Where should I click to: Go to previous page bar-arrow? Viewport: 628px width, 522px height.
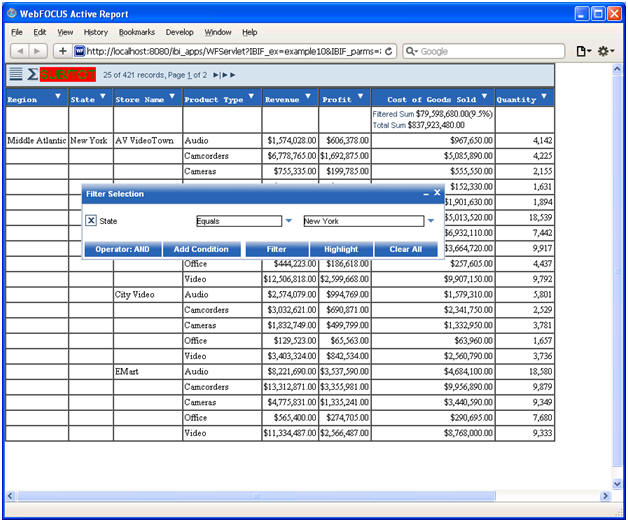click(216, 75)
